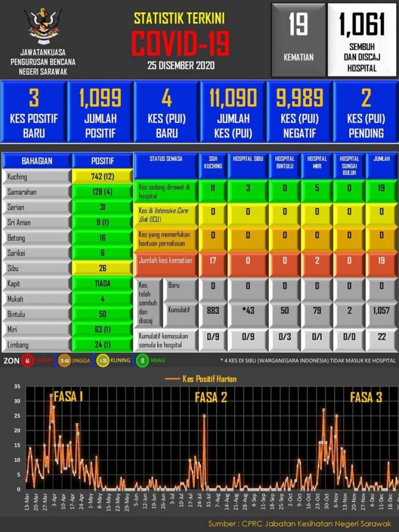
Task: Click the 1,057 total recovered cell
Action: 381,314
